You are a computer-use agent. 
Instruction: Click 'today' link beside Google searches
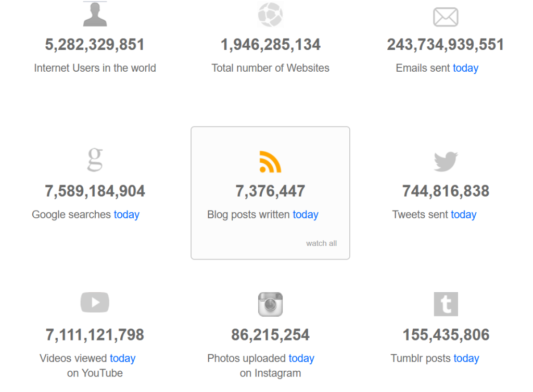point(126,215)
